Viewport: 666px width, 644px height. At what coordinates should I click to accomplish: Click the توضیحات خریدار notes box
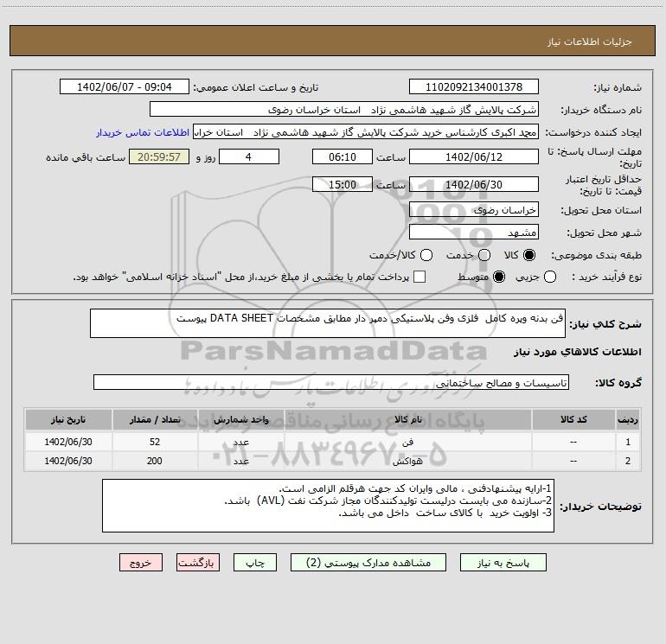point(328,506)
